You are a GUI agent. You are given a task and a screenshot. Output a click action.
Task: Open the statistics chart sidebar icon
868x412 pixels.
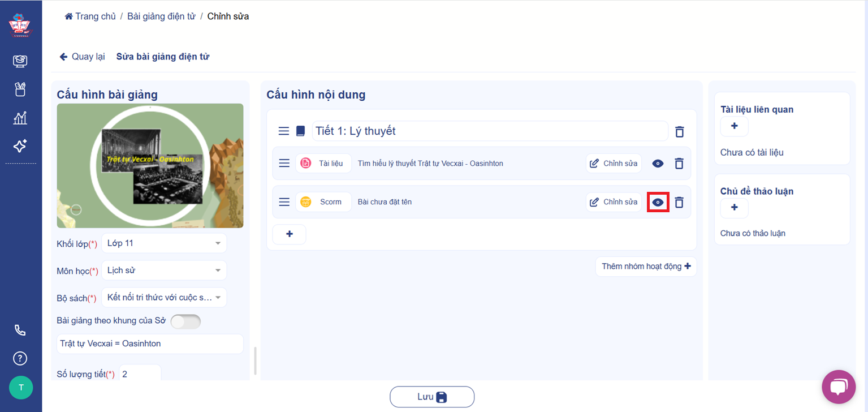pos(20,118)
